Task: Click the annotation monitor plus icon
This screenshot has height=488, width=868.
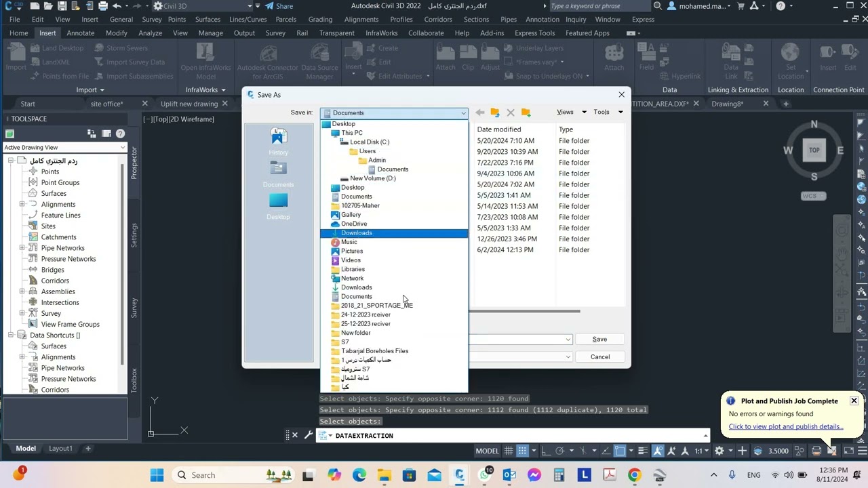Action: (x=742, y=451)
